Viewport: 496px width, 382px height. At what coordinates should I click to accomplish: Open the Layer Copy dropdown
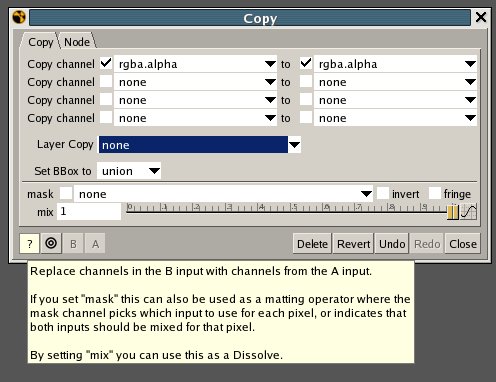(200, 145)
